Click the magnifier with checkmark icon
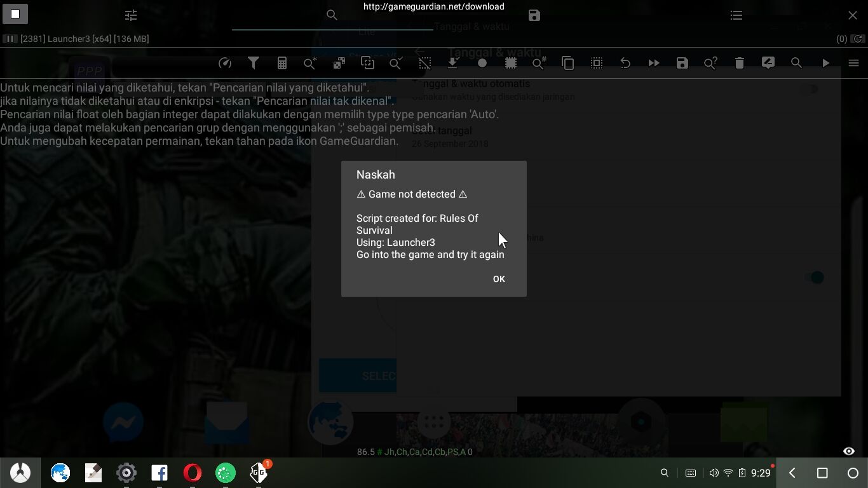868x488 pixels. click(x=396, y=63)
